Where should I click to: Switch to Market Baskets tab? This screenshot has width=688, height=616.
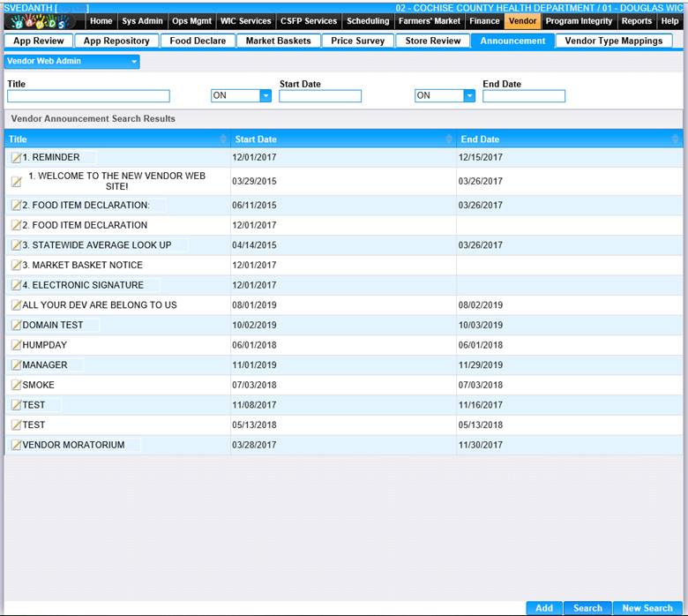click(279, 41)
